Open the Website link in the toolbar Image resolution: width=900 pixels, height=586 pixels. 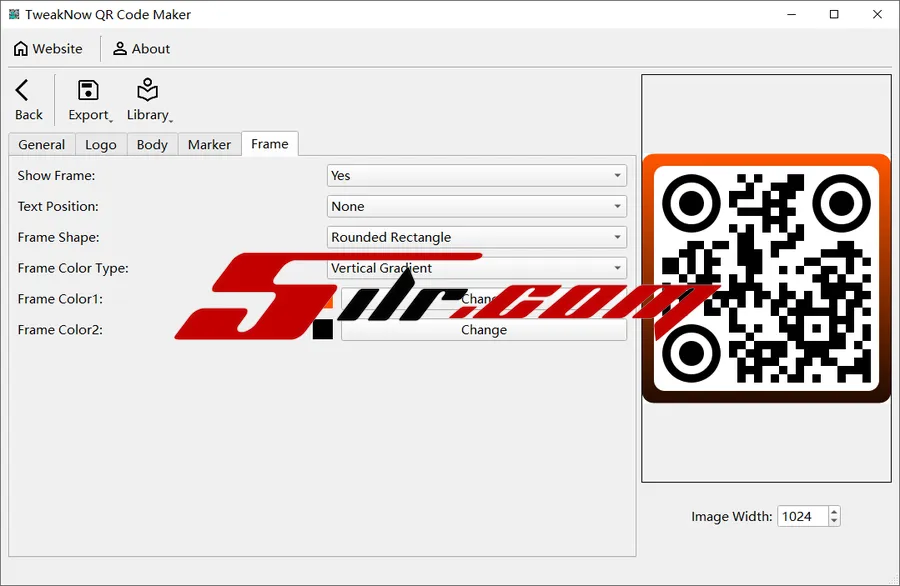[48, 49]
